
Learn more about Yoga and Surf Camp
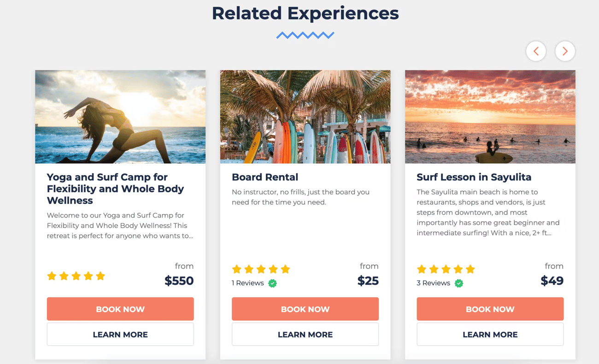coord(120,335)
